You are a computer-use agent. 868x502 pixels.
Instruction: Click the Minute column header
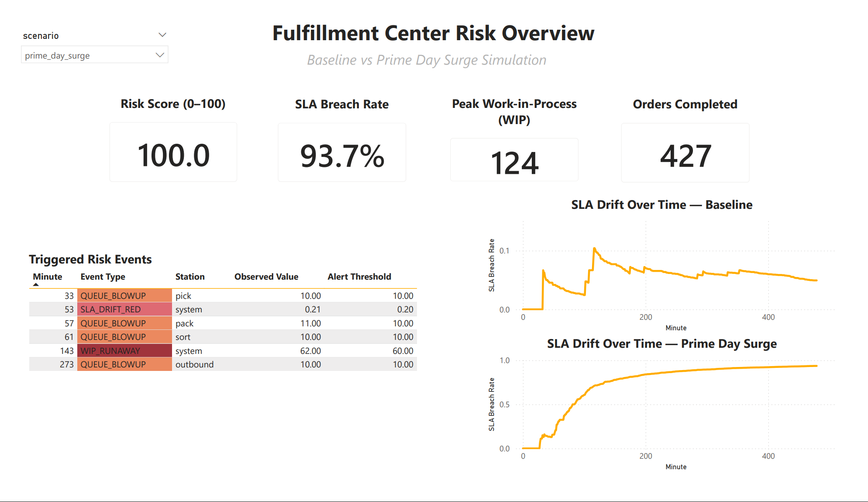tap(48, 277)
